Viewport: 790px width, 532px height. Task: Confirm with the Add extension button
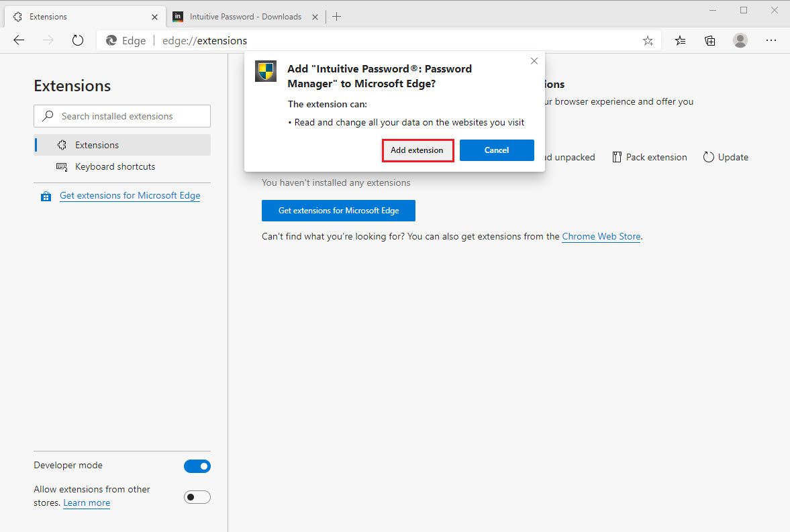417,150
